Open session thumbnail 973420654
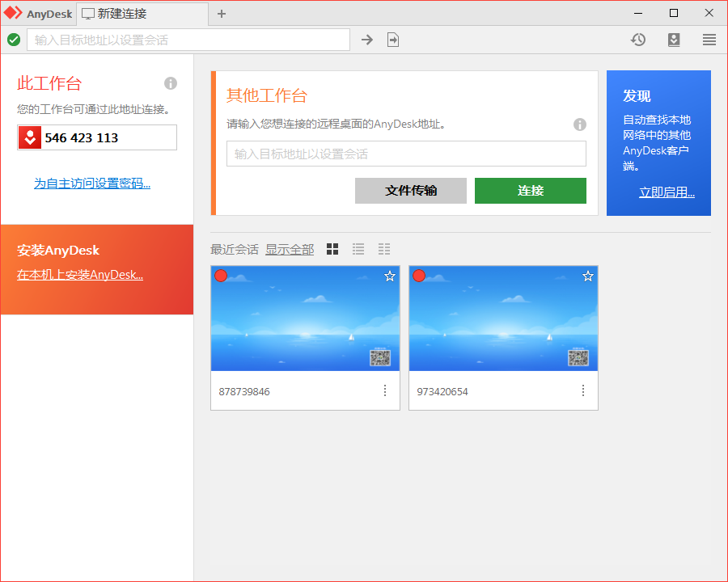Screen dimensions: 728x582 point(503,318)
